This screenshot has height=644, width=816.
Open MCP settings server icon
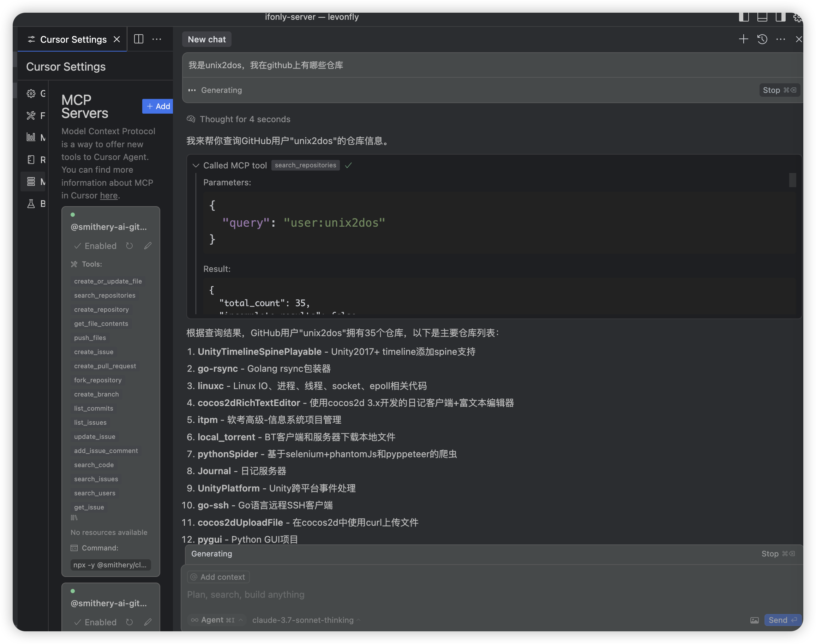point(31,182)
